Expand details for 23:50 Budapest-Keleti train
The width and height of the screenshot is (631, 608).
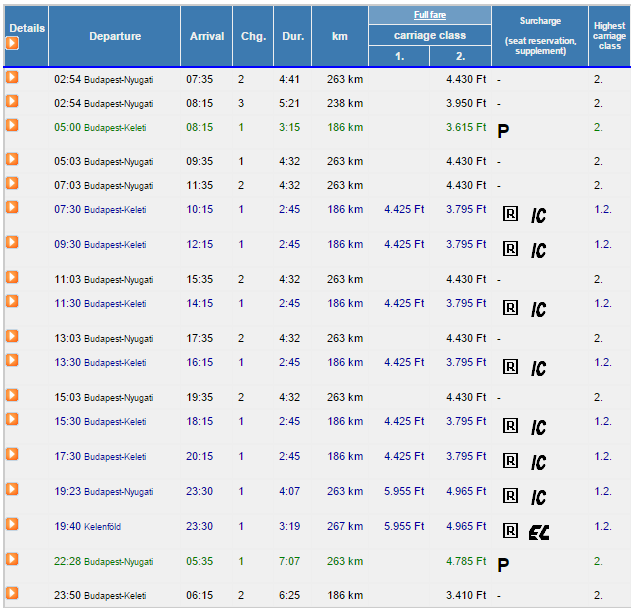12,594
